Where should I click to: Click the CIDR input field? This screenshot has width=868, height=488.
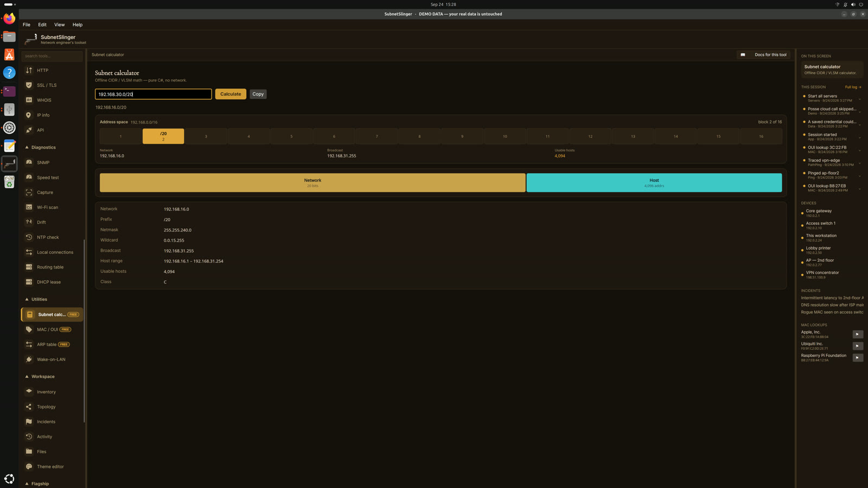coord(154,94)
